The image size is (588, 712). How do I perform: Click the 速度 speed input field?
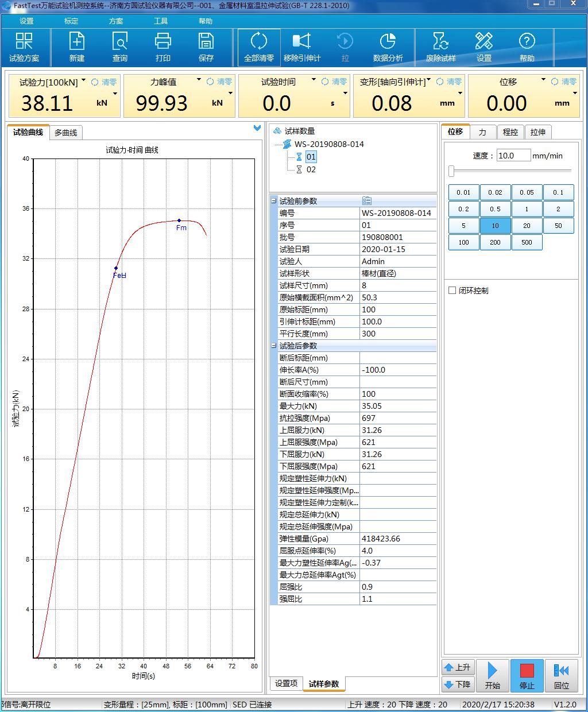(x=513, y=156)
